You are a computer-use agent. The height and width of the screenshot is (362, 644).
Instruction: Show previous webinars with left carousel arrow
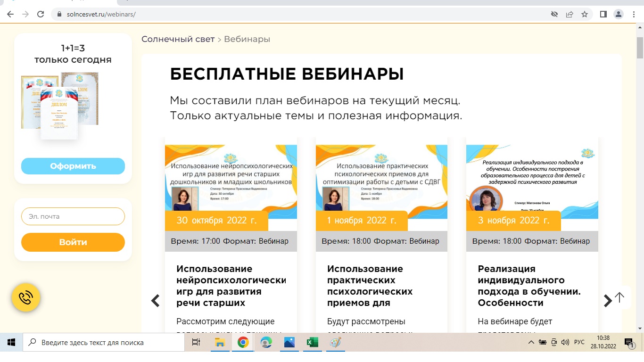tap(155, 300)
